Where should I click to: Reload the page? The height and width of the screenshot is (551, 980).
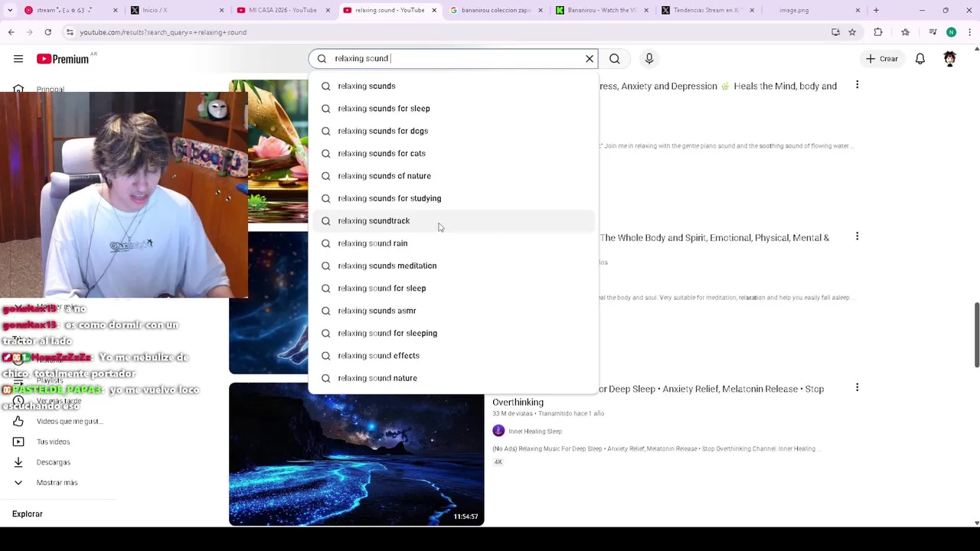coord(47,32)
